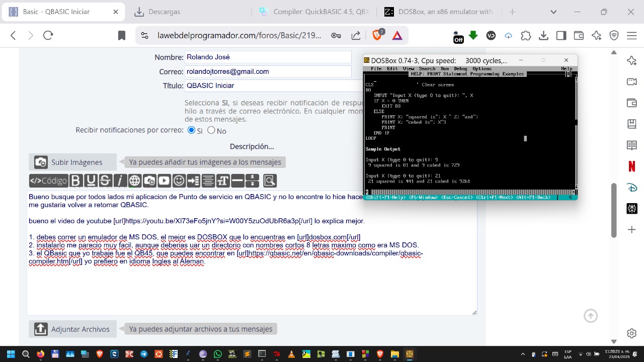This screenshot has height=362, width=644.
Task: Open Leo AI sparkle icon
Action: tap(597, 35)
